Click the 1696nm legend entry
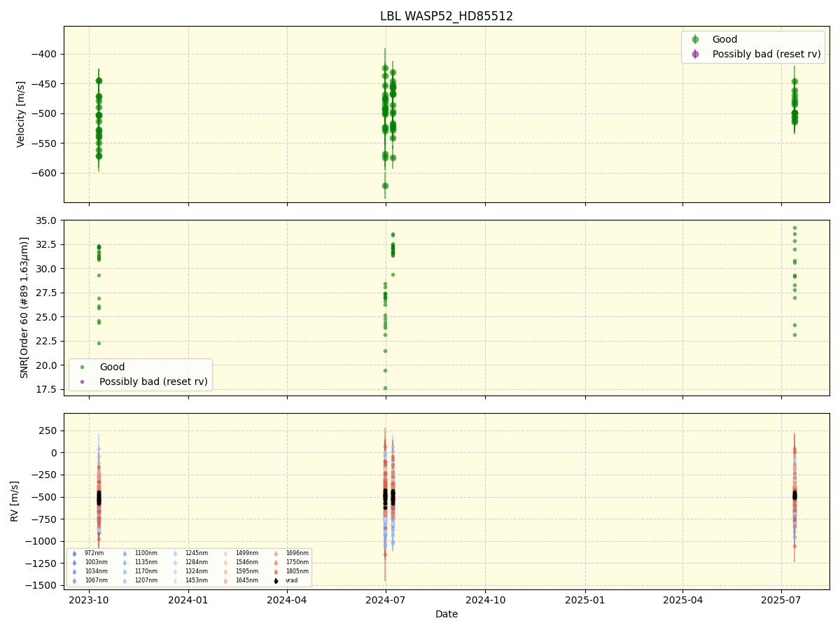The height and width of the screenshot is (630, 840). [290, 553]
